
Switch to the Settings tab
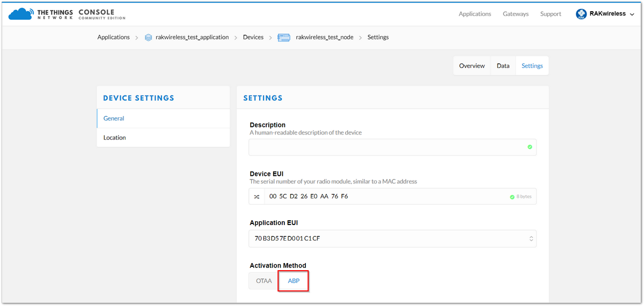tap(532, 66)
